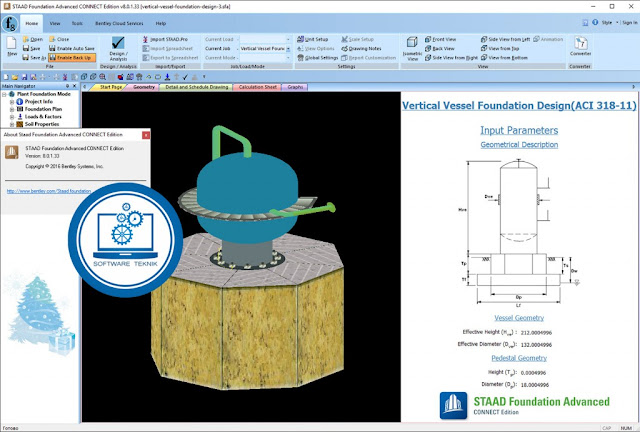
Task: Open Unit Setup settings
Action: [313, 39]
